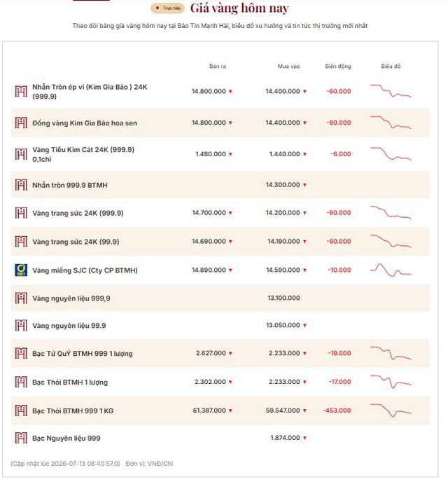Open the Vàng miếng SJC trend chart
Image resolution: width=448 pixels, height=489 pixels.
click(x=391, y=270)
